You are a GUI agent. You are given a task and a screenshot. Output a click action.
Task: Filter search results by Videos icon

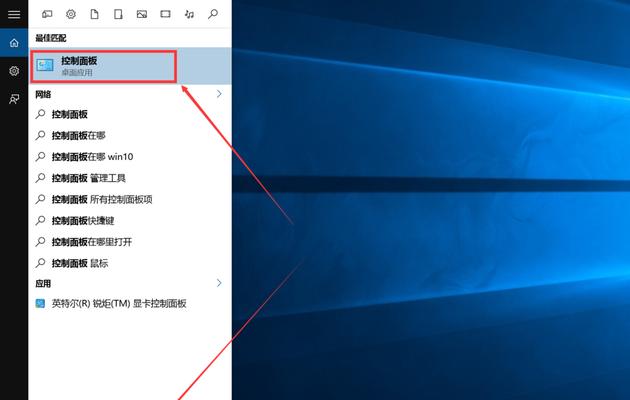(166, 14)
